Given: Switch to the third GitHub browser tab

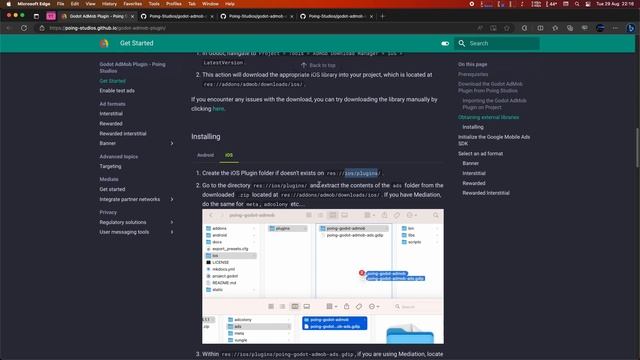Looking at the screenshot, I should click(x=337, y=16).
